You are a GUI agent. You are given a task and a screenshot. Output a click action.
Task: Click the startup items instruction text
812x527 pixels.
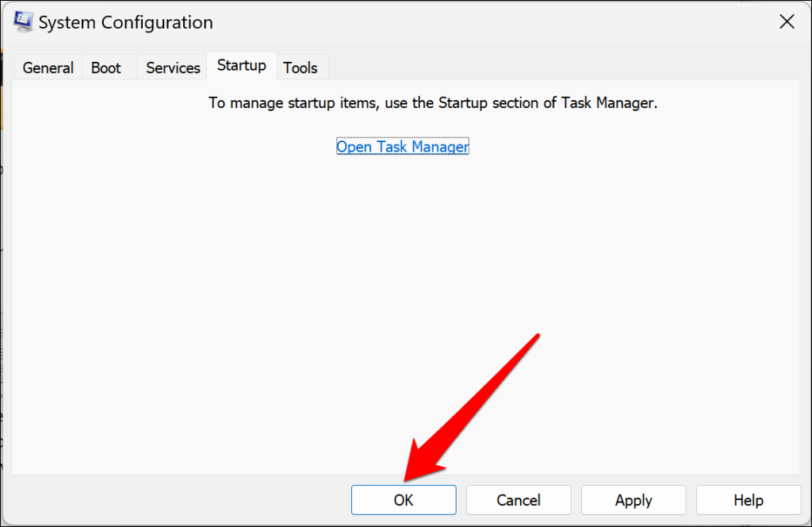433,103
